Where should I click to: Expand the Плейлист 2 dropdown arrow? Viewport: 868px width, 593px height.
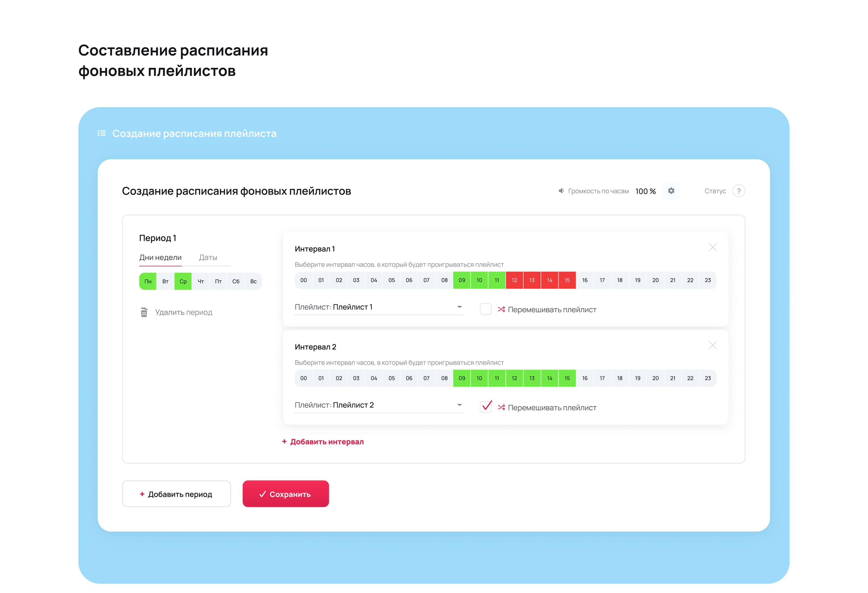tap(459, 405)
